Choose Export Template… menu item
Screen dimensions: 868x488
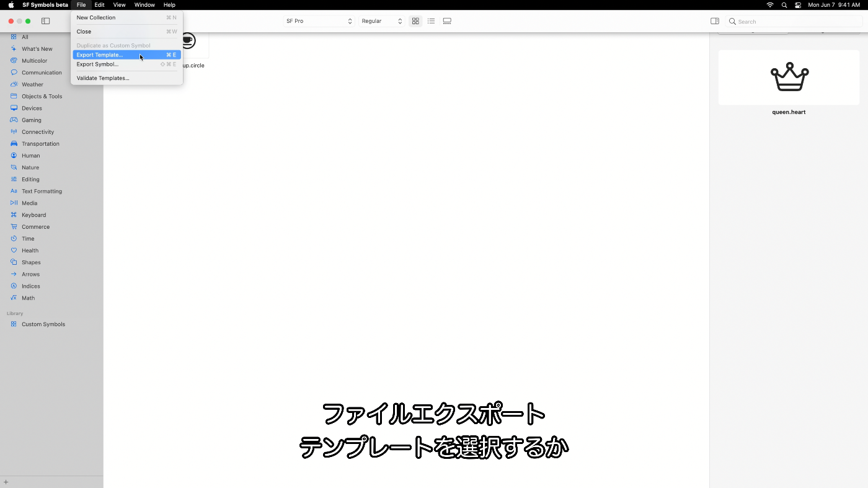(x=126, y=55)
